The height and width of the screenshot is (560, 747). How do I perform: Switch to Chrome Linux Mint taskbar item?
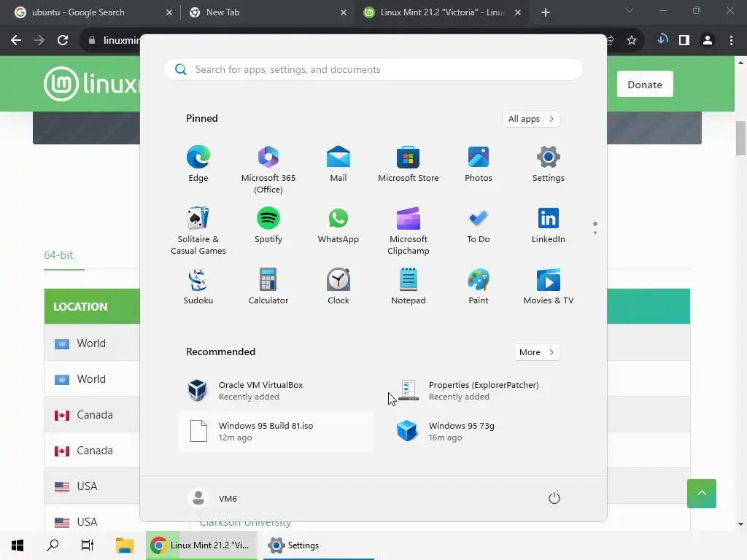pos(201,545)
